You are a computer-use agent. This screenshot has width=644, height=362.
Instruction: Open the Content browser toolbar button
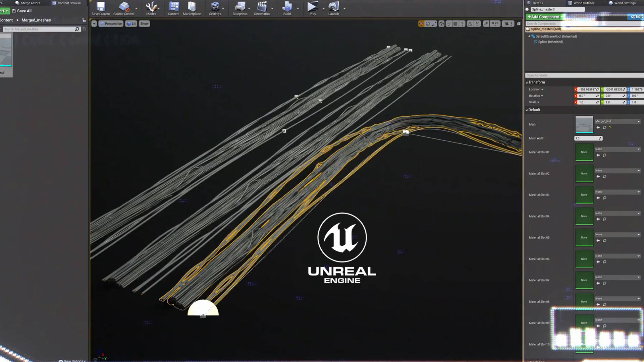[x=174, y=9]
